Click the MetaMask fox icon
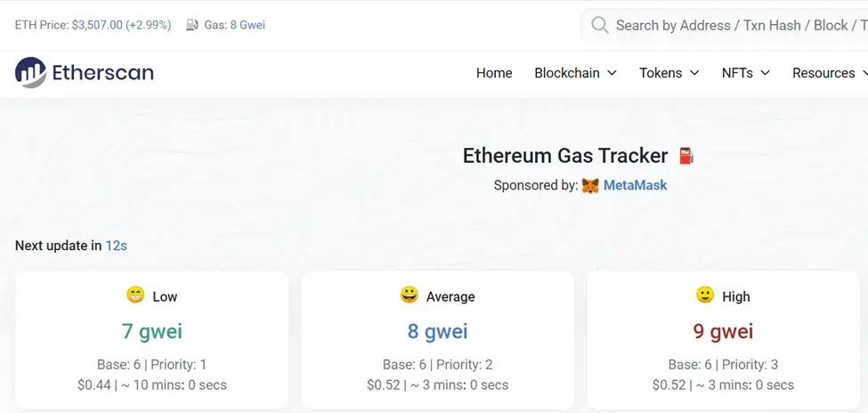The width and height of the screenshot is (868, 413). tap(590, 186)
